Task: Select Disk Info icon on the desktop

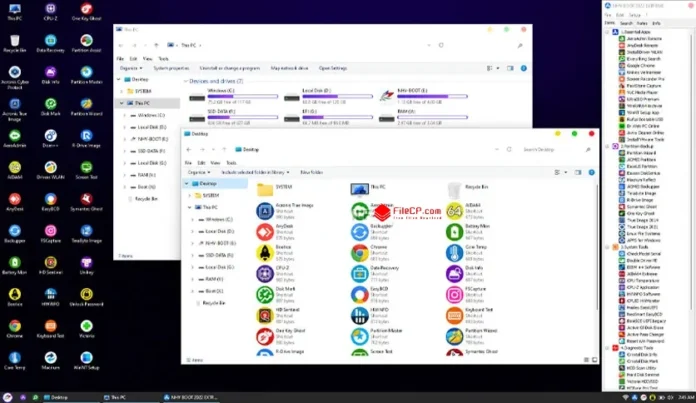Action: pyautogui.click(x=51, y=75)
